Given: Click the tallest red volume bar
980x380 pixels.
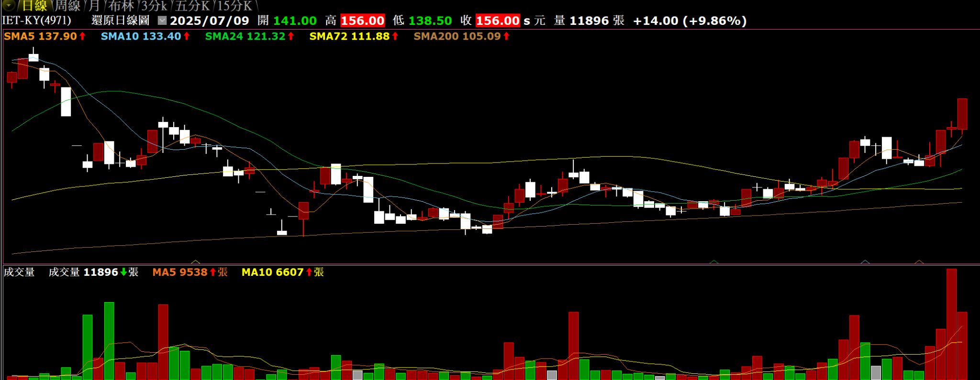Looking at the screenshot, I should click(951, 325).
